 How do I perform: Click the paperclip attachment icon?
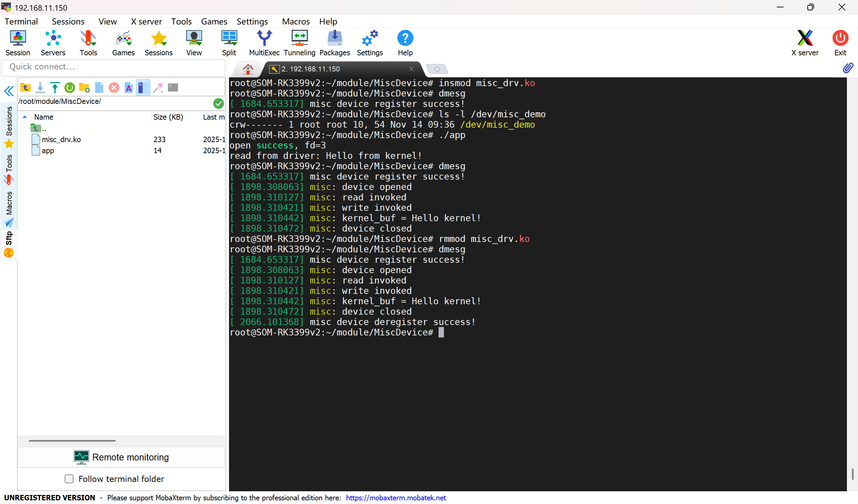click(x=848, y=68)
